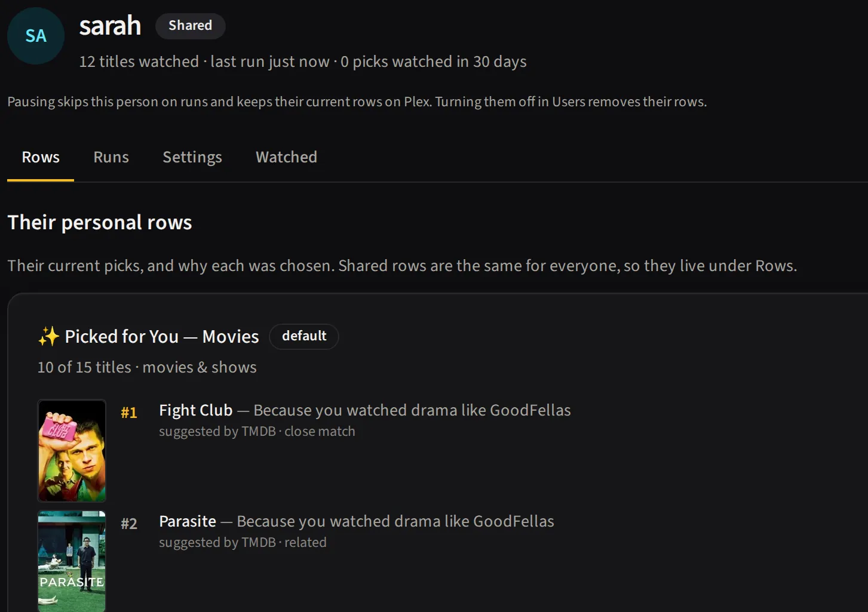
Task: Click '12 titles watched' stats line
Action: tap(303, 61)
